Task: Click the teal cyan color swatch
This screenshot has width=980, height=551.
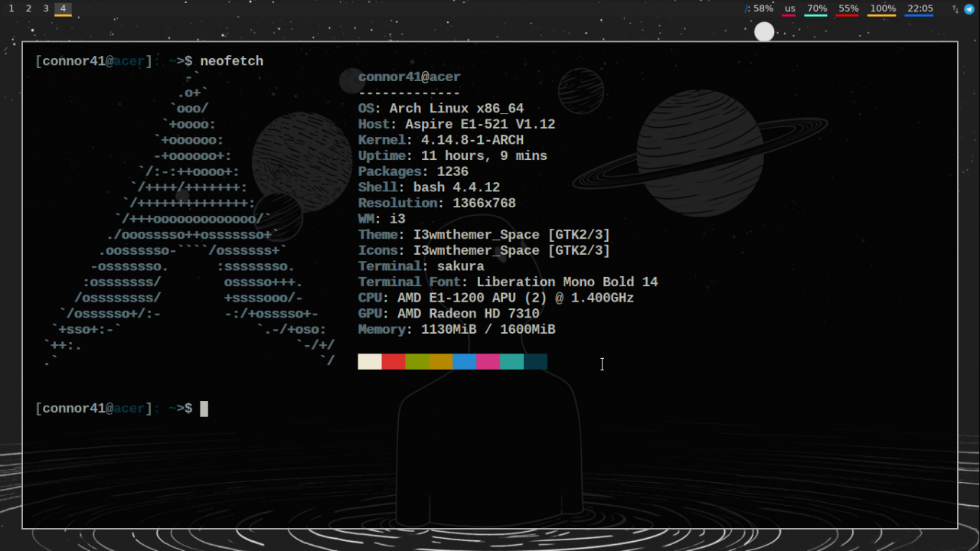Action: click(x=512, y=361)
